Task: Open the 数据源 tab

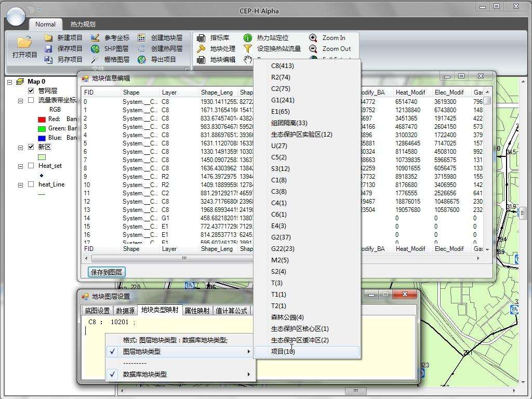Action: [x=125, y=311]
